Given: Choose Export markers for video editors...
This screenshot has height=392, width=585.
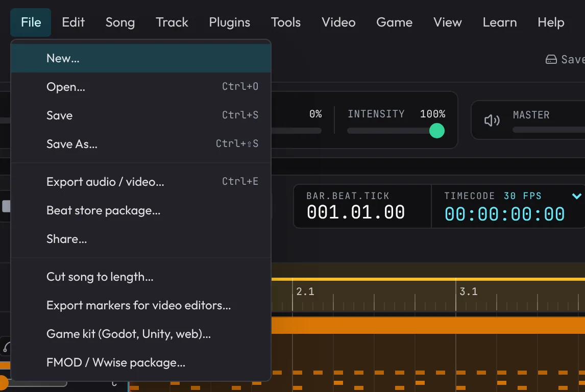Looking at the screenshot, I should (141, 305).
